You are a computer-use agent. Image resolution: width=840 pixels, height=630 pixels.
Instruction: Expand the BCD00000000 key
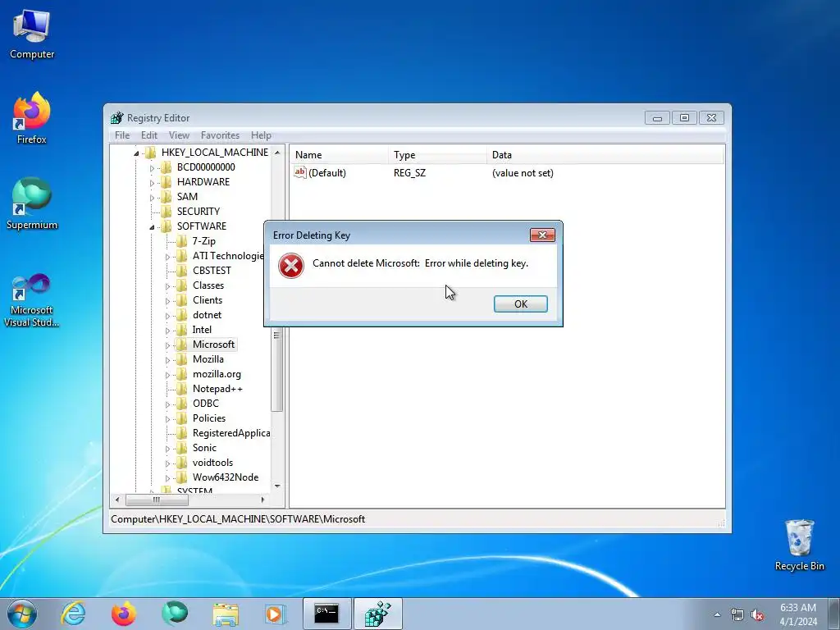coord(152,168)
